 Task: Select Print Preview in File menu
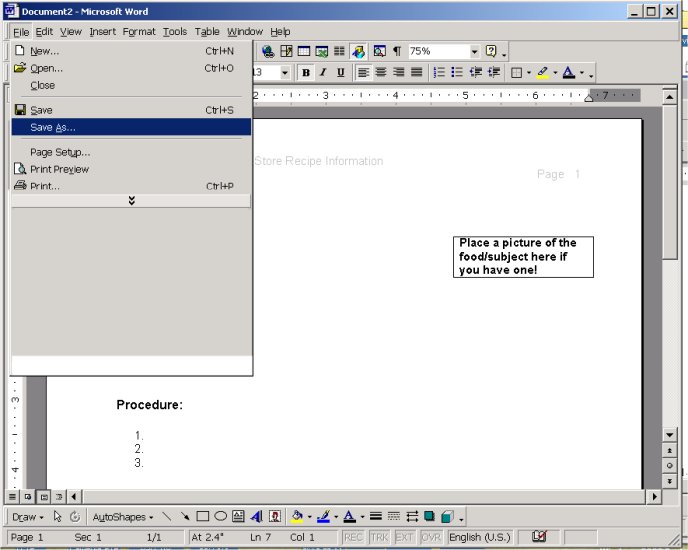pos(59,169)
